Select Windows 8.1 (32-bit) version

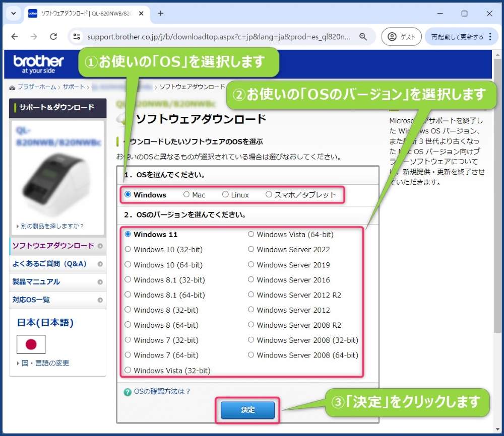click(128, 279)
